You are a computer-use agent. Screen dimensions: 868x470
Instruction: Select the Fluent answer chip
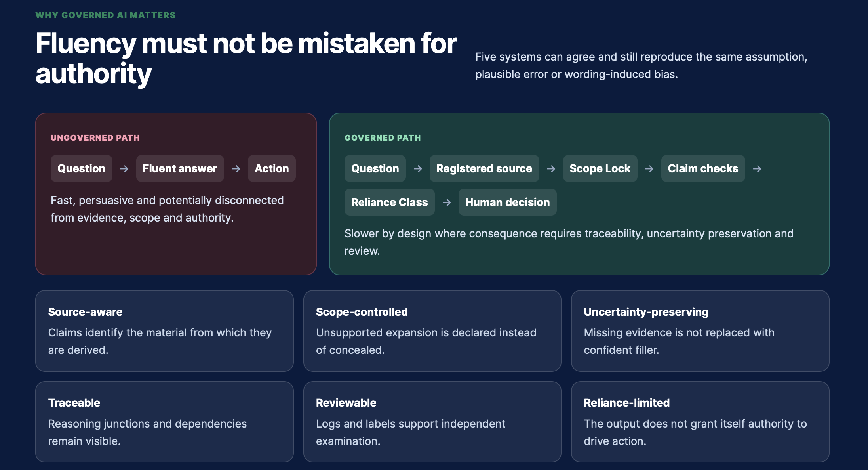click(180, 168)
